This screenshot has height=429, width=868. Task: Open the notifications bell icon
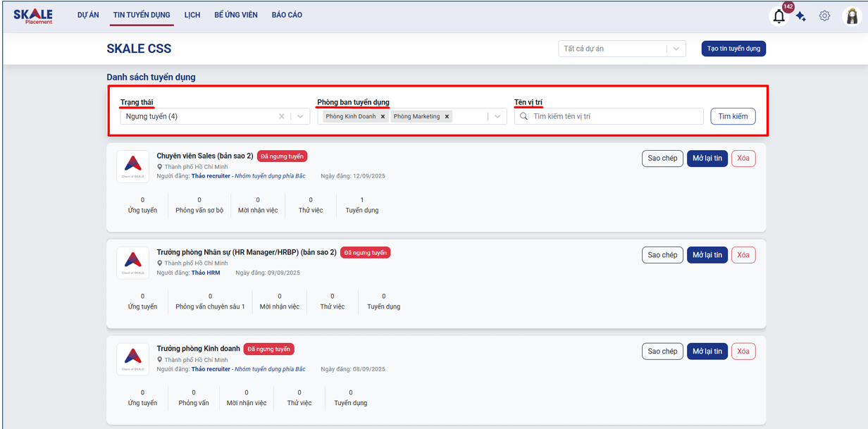[x=779, y=17]
